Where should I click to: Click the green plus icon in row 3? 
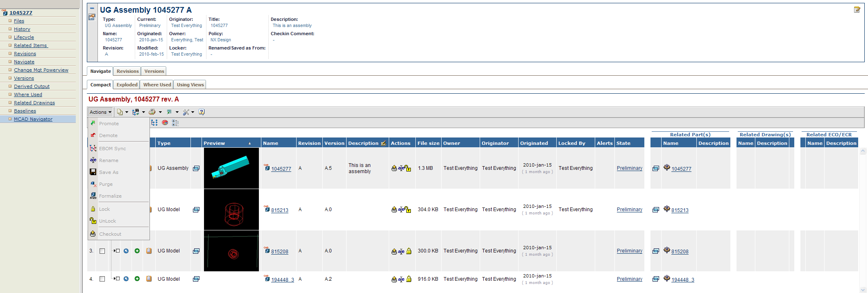click(137, 251)
